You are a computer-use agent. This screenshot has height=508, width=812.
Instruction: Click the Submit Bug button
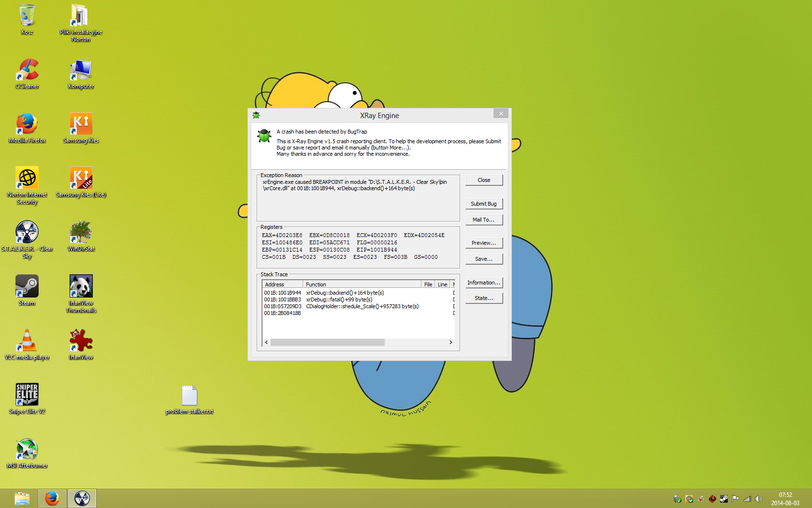(x=484, y=204)
